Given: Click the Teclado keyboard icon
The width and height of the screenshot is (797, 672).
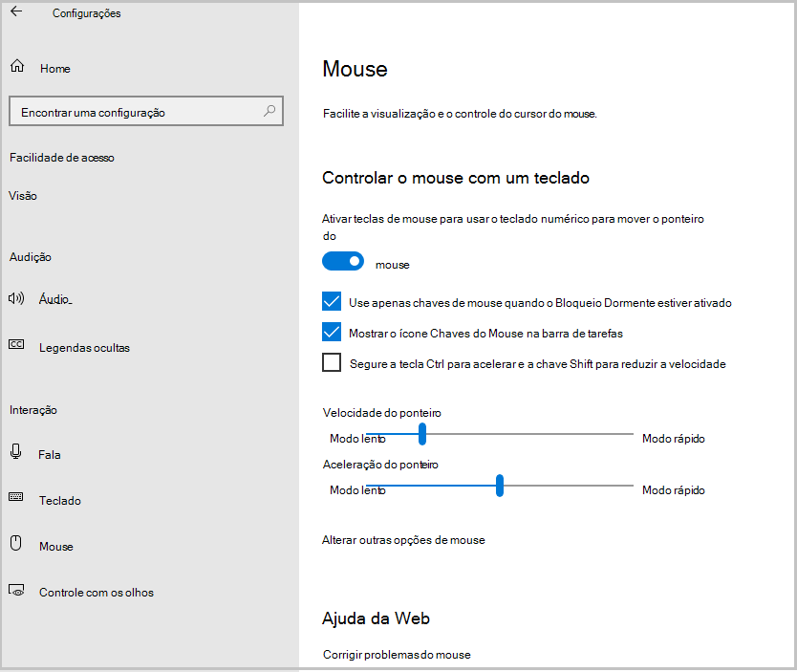Looking at the screenshot, I should (15, 497).
